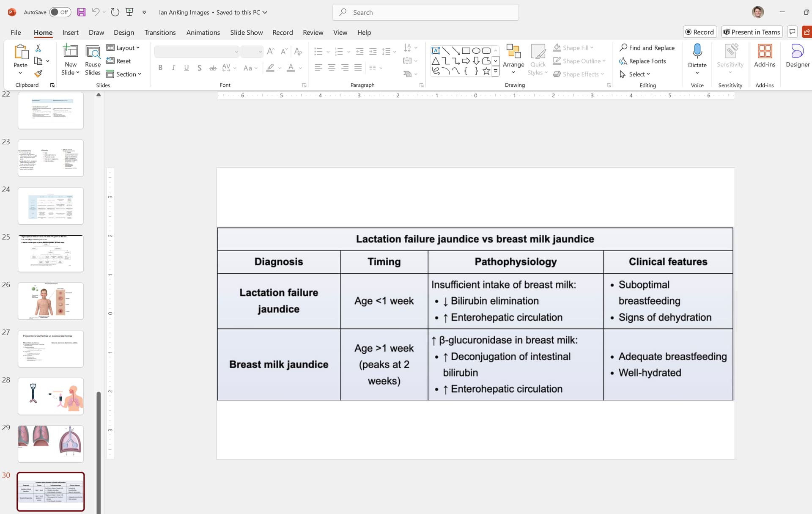Open Customize Quick Access Toolbar menu
Viewport: 812px width, 514px height.
click(x=144, y=12)
